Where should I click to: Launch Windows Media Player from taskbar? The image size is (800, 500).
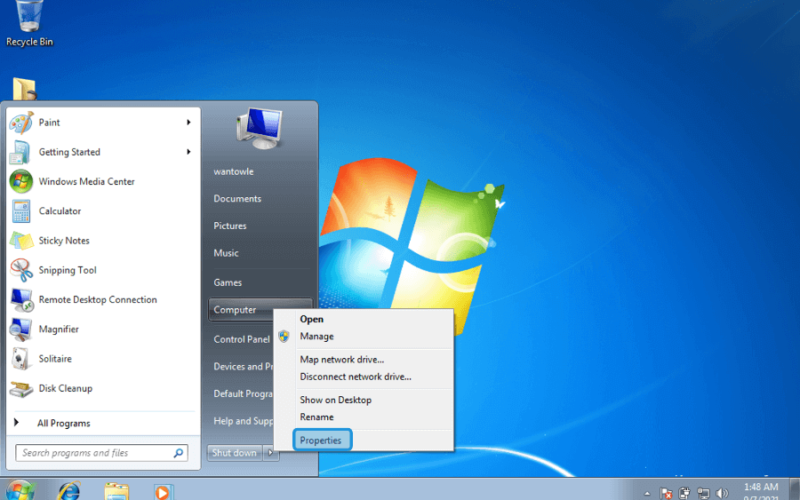[163, 492]
